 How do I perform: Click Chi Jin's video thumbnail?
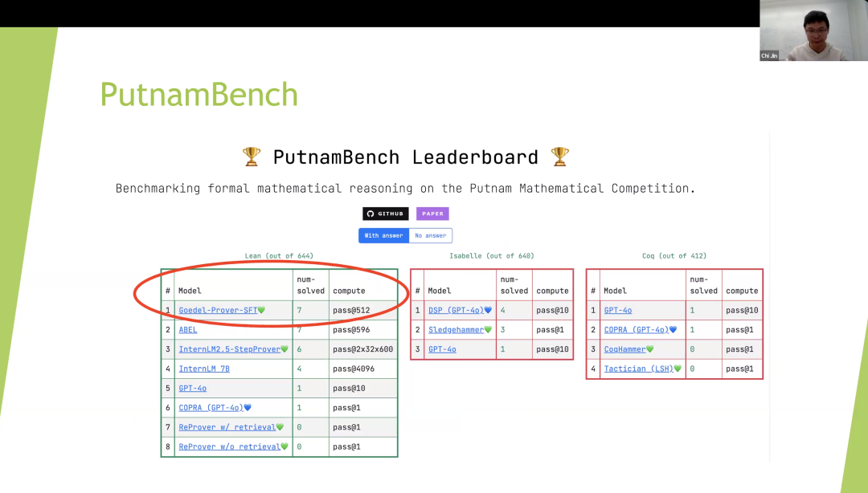[x=813, y=31]
